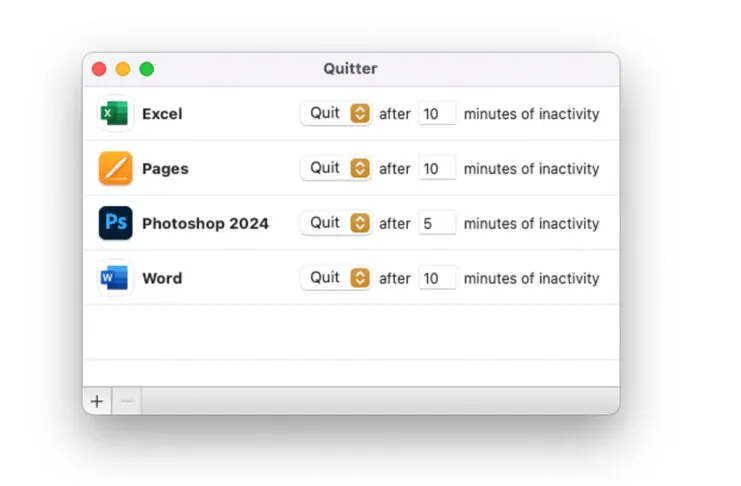Click Word's inactivity minutes field

(437, 278)
